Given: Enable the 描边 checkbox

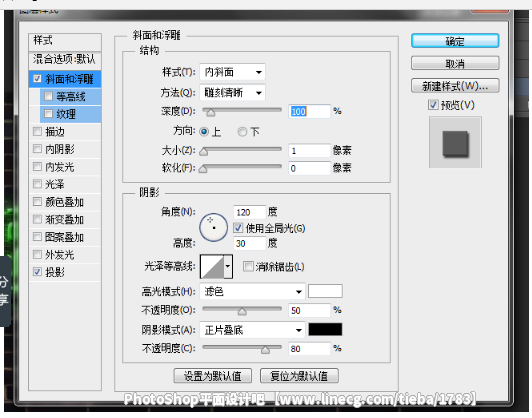Looking at the screenshot, I should coord(37,131).
